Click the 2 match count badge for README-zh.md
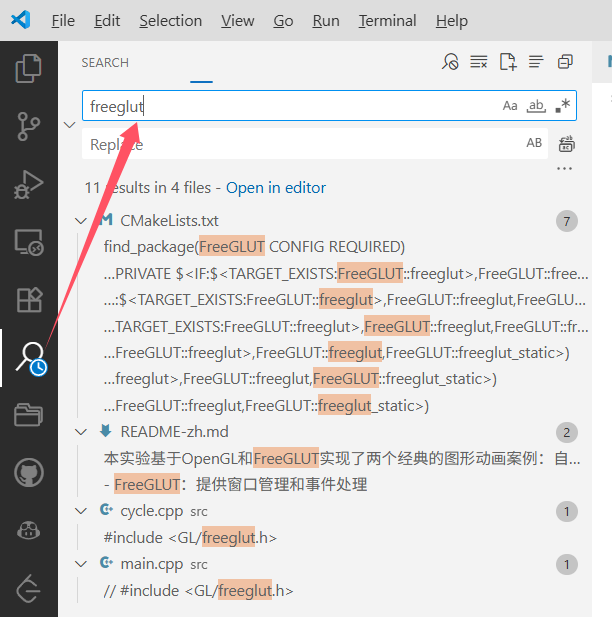The image size is (612, 617). pos(567,432)
